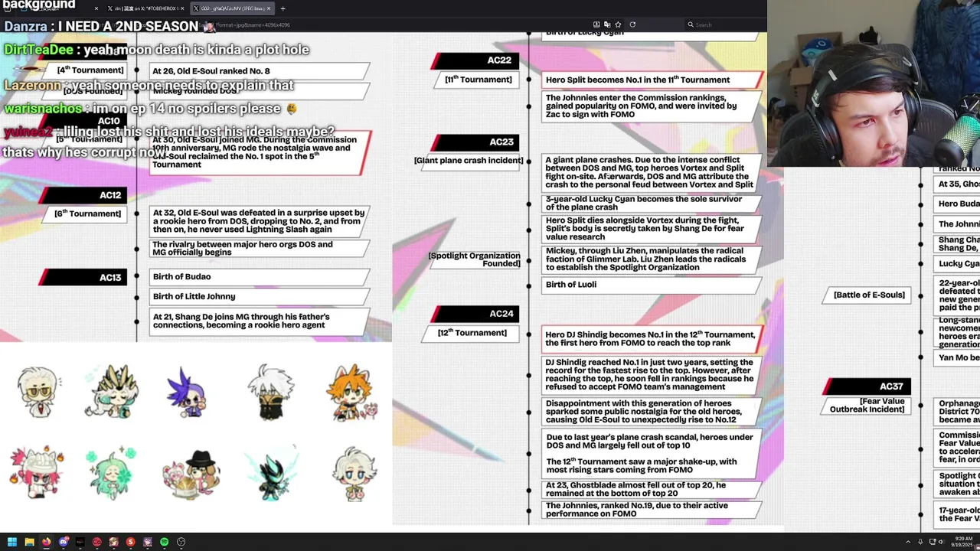Viewport: 980px width, 551px height.
Task: Click the blond chibi with teal sparkles
Action: pyautogui.click(x=112, y=391)
